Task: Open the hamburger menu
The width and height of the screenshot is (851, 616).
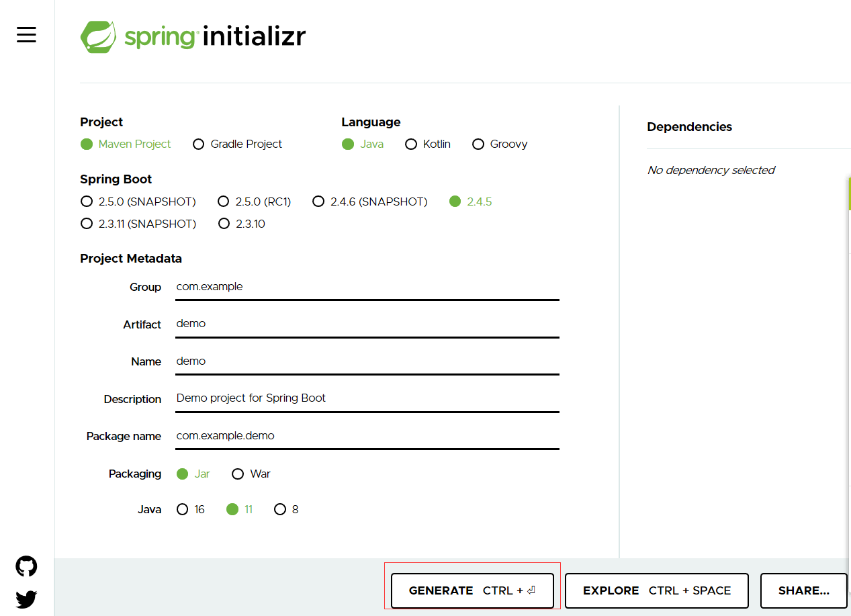Action: [26, 34]
